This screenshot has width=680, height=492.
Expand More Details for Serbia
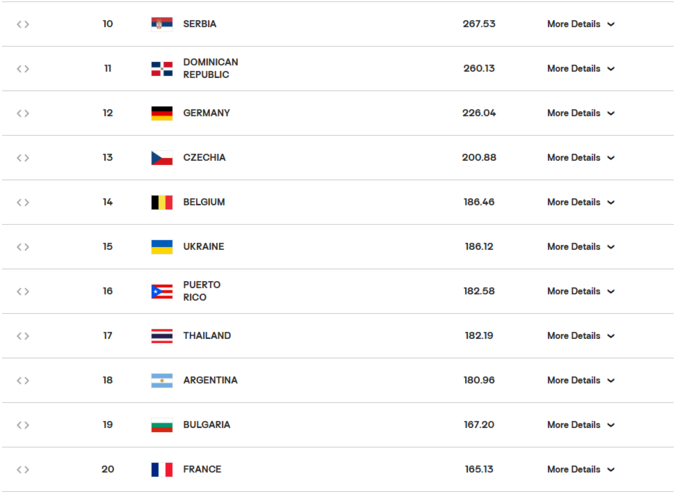pos(580,24)
